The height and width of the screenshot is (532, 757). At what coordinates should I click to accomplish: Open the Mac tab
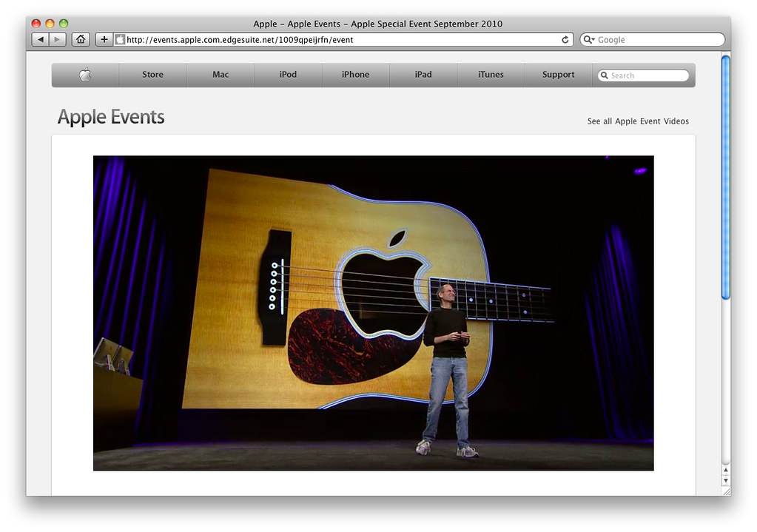[221, 75]
